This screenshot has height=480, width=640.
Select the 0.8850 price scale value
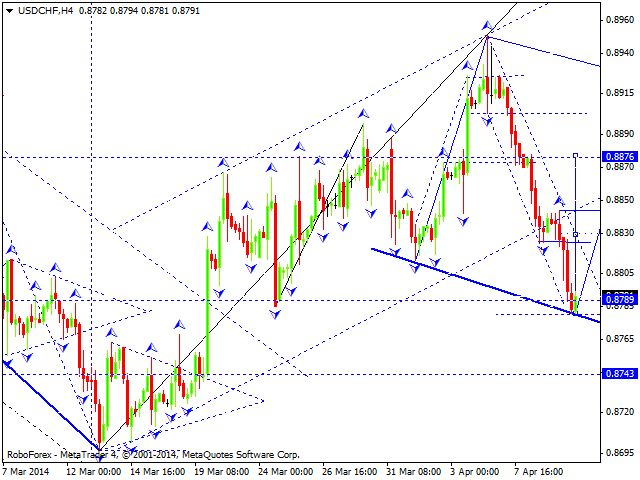tap(620, 200)
